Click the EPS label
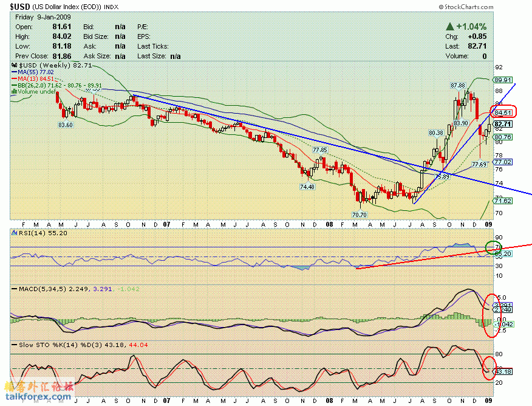Image resolution: width=532 pixels, height=406 pixels. click(144, 36)
